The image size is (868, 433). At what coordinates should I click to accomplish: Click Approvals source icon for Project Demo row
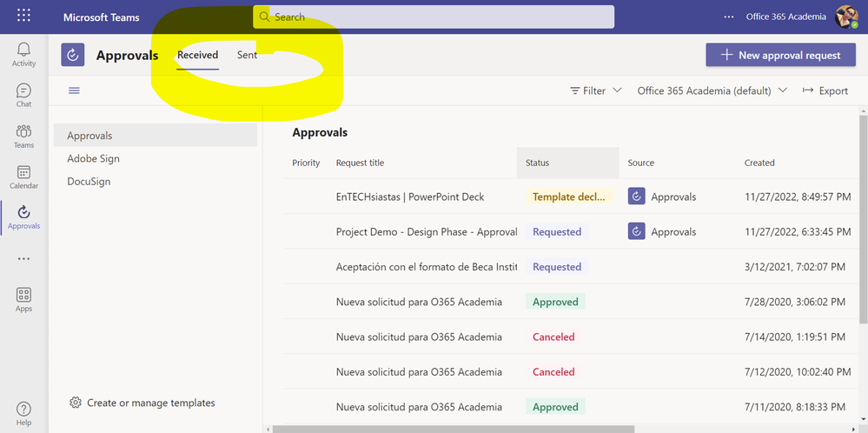click(x=637, y=231)
